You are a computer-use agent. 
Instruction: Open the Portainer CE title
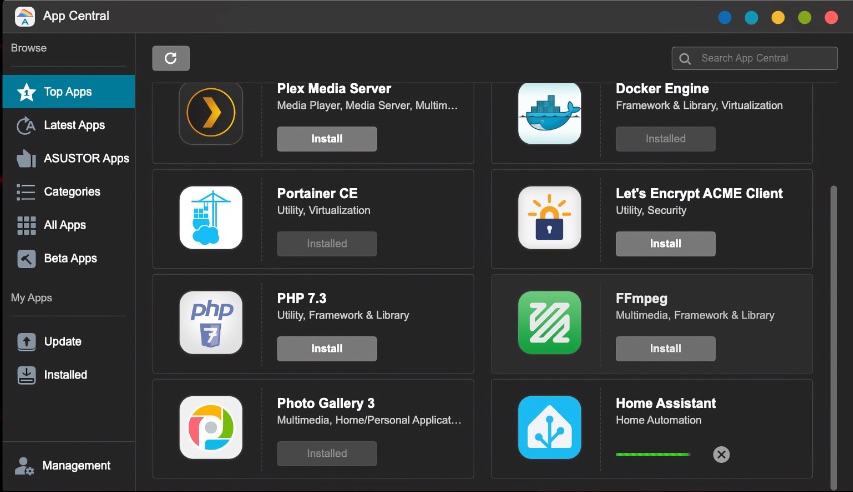(317, 194)
